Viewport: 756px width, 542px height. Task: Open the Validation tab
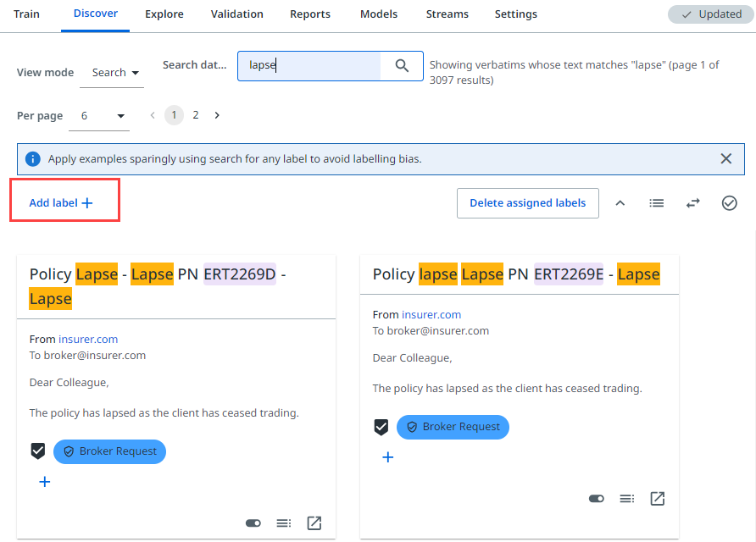pos(237,14)
